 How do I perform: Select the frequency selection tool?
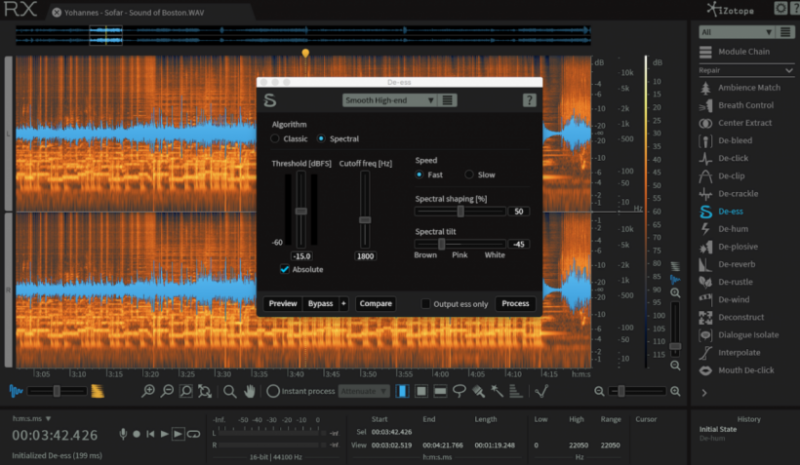point(440,391)
